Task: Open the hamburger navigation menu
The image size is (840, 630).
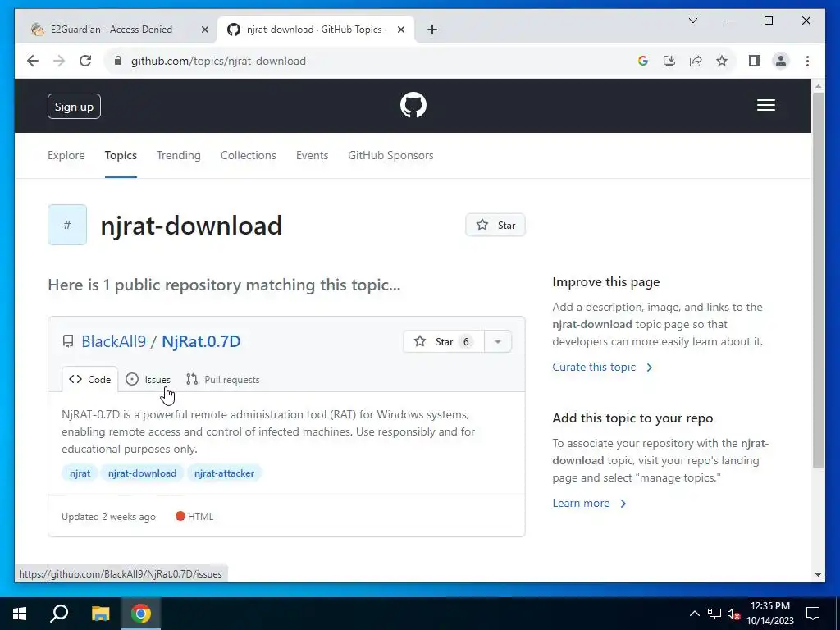Action: click(x=765, y=105)
